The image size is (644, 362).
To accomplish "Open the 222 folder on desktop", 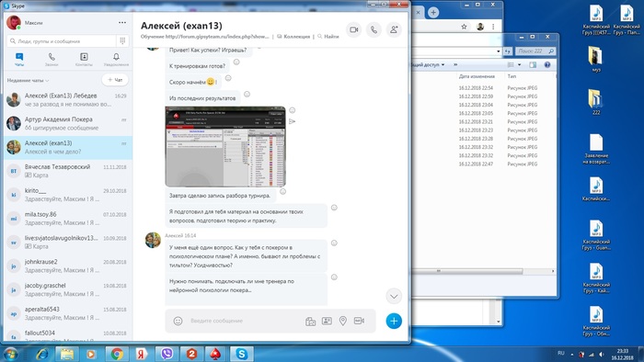I will click(x=596, y=102).
